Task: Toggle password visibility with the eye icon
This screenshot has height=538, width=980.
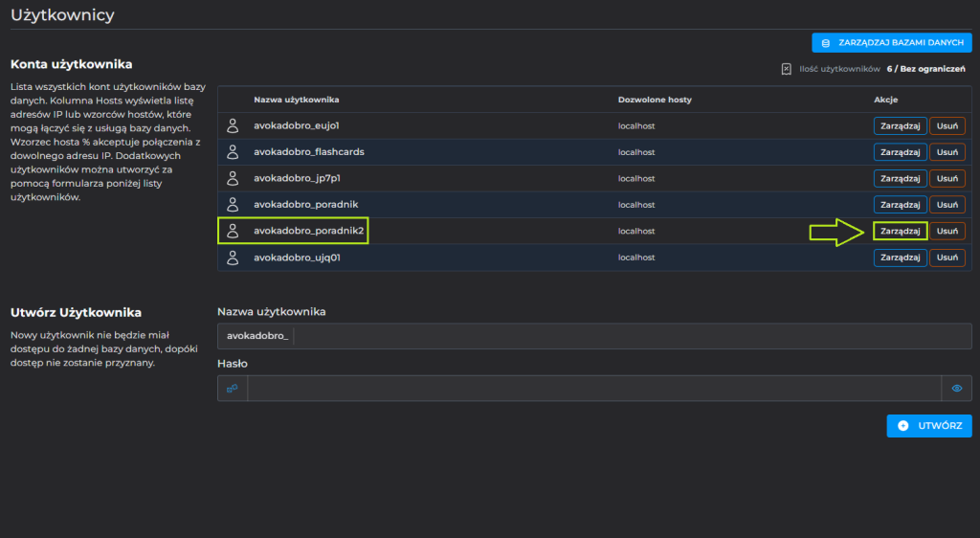Action: [x=957, y=389]
